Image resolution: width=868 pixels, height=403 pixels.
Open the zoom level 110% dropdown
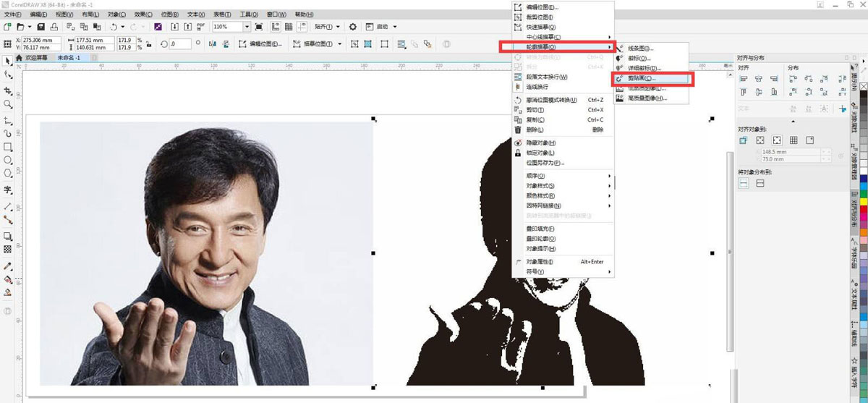pos(247,27)
